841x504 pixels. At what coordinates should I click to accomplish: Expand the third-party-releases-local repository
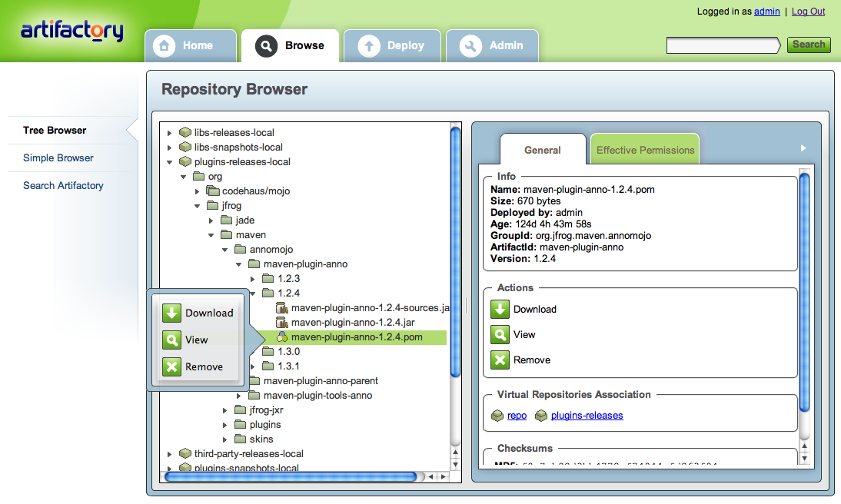pyautogui.click(x=169, y=454)
